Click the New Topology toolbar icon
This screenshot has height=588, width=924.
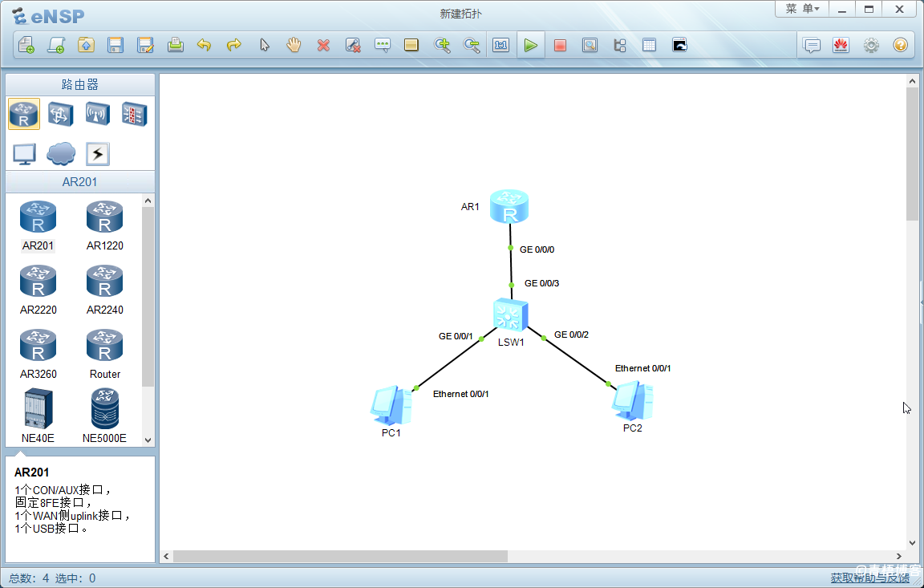(26, 46)
